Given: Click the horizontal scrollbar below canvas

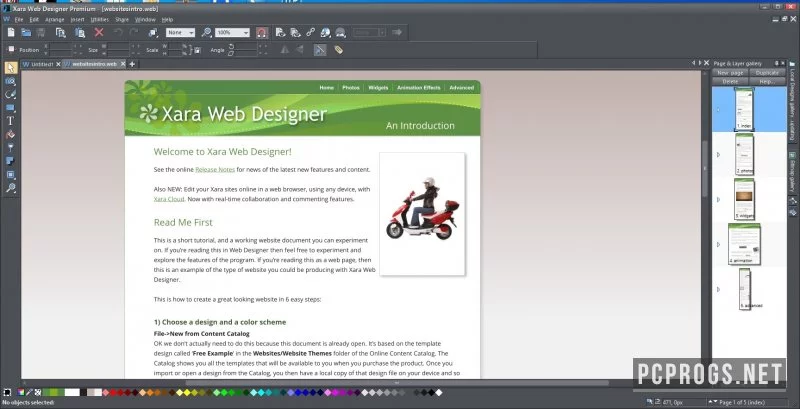Looking at the screenshot, I should coord(397,382).
